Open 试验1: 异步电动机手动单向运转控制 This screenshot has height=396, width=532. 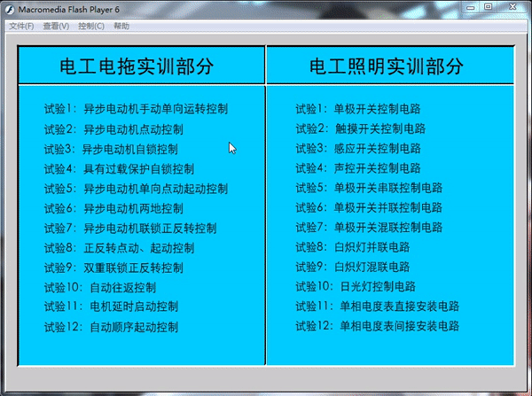pos(136,109)
